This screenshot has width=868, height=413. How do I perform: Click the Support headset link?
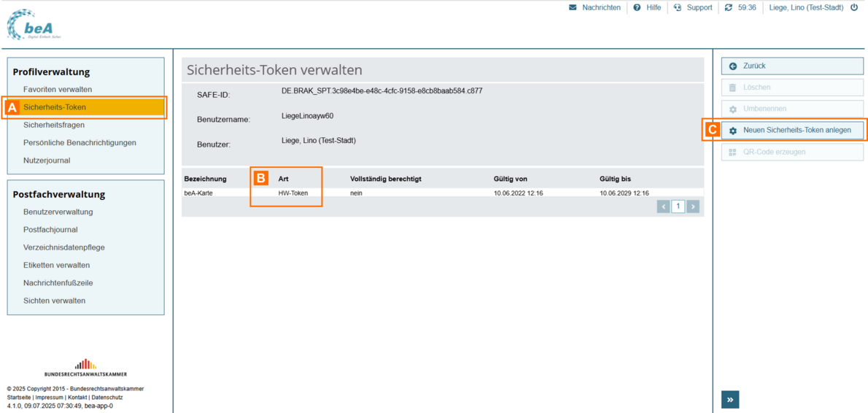[x=692, y=8]
